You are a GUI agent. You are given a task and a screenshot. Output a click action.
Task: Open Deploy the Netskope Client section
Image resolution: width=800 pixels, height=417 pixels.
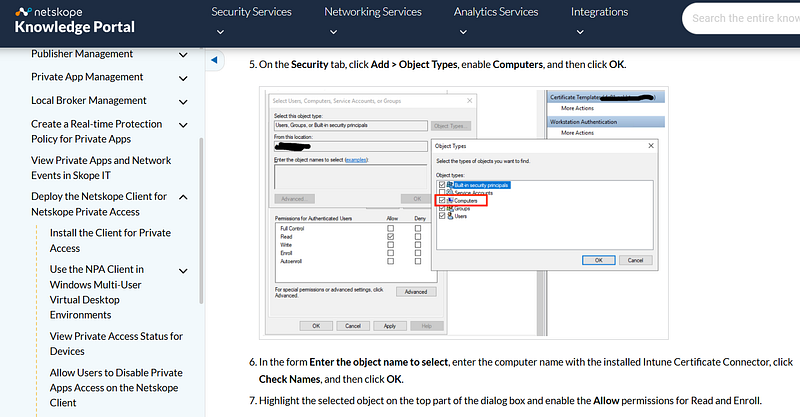[x=98, y=204]
